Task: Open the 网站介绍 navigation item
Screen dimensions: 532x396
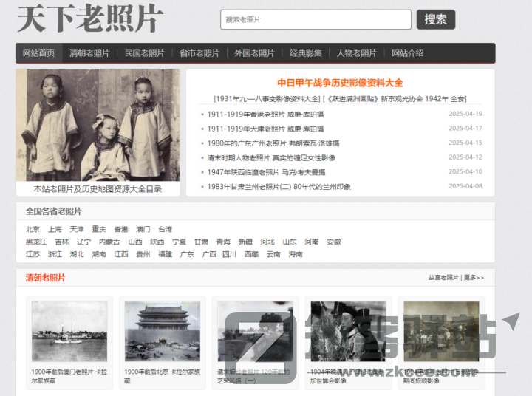Action: point(408,53)
